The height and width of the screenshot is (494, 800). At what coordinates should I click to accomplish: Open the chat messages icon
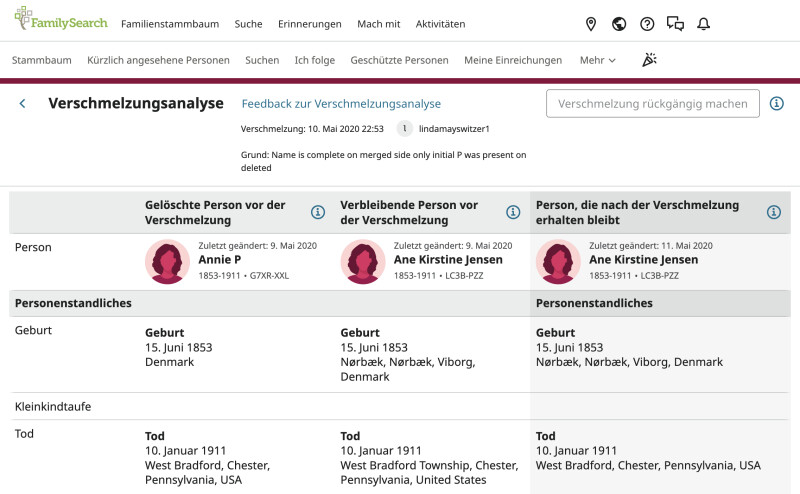tap(676, 24)
